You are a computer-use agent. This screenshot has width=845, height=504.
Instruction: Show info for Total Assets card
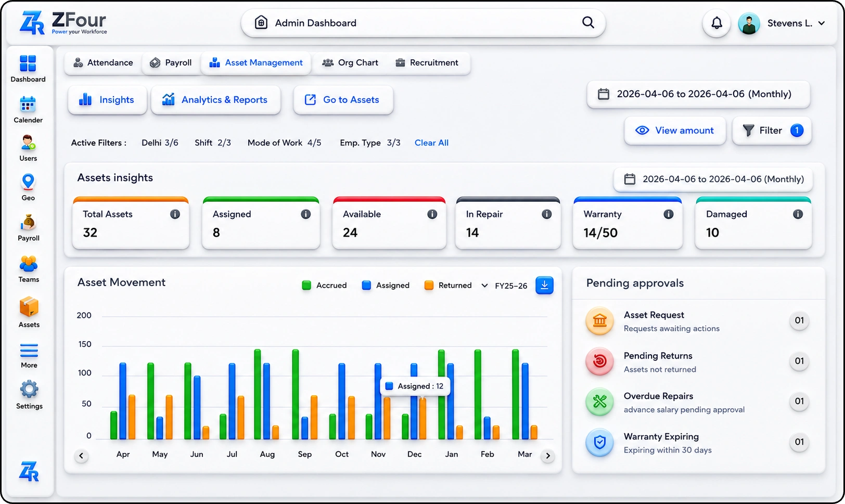pyautogui.click(x=175, y=214)
